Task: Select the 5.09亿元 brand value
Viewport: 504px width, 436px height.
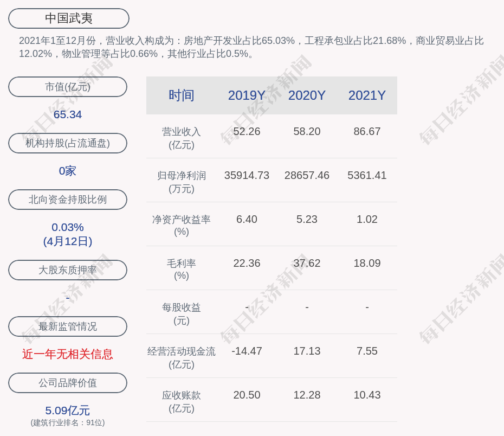Action: click(68, 411)
